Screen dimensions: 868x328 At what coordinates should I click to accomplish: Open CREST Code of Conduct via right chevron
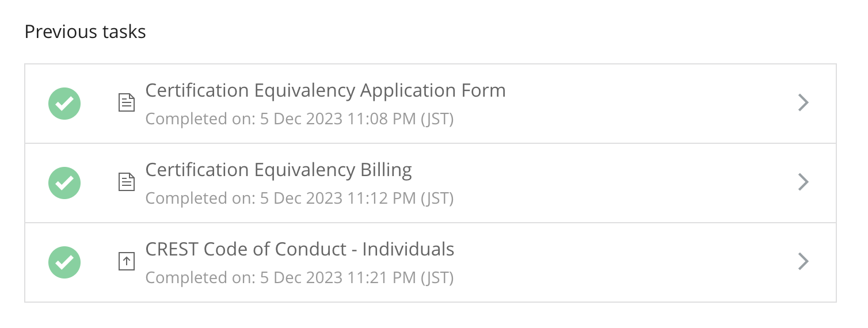tap(804, 262)
